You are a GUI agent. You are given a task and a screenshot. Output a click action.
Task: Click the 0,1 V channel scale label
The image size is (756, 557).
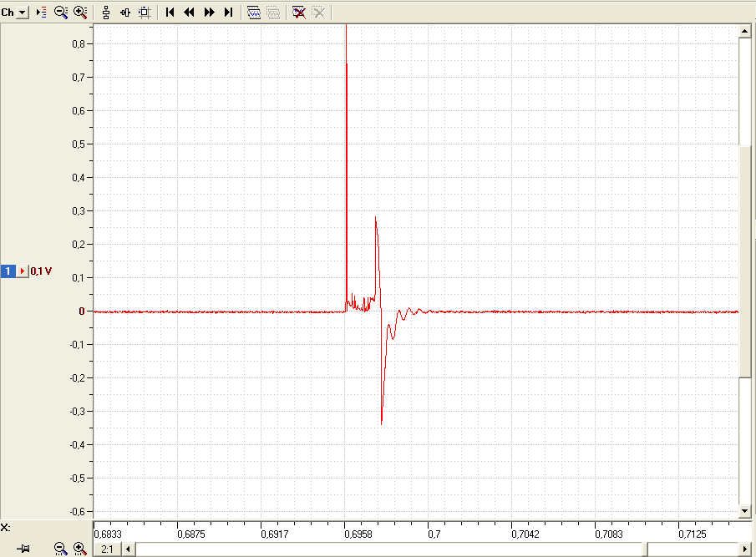click(x=41, y=271)
